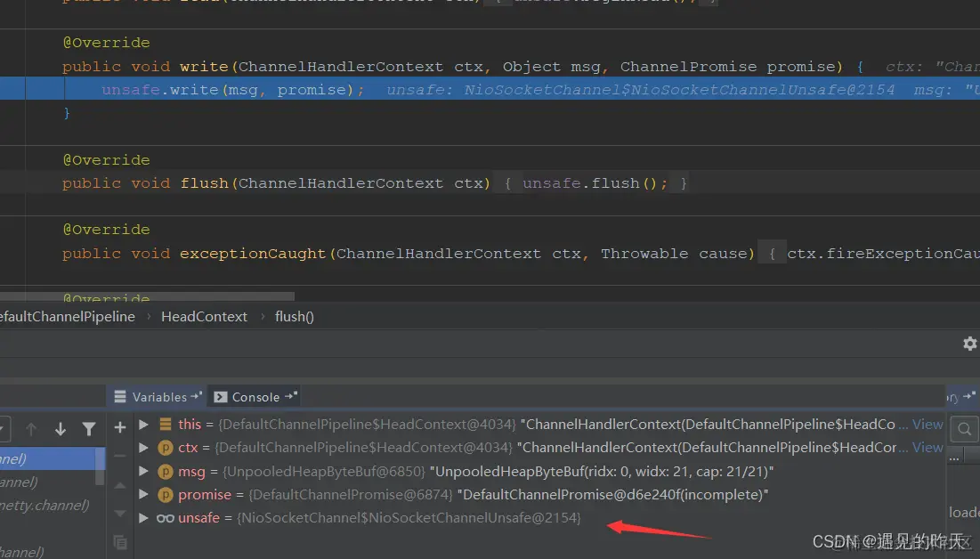Click 'unsafe.flush();' inside the flush method

pos(595,183)
